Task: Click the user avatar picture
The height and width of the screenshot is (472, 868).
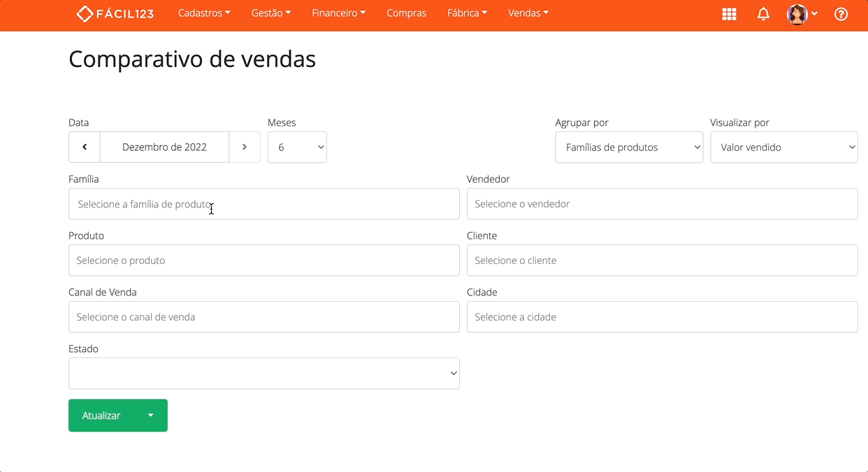Action: 797,14
